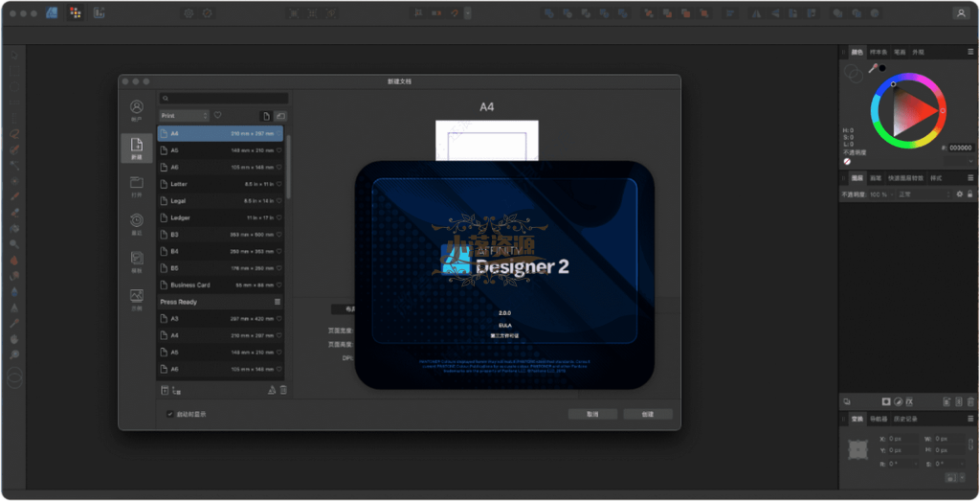The width and height of the screenshot is (980, 501).
Task: Click the adjustments icon at layers bottom
Action: pos(898,401)
